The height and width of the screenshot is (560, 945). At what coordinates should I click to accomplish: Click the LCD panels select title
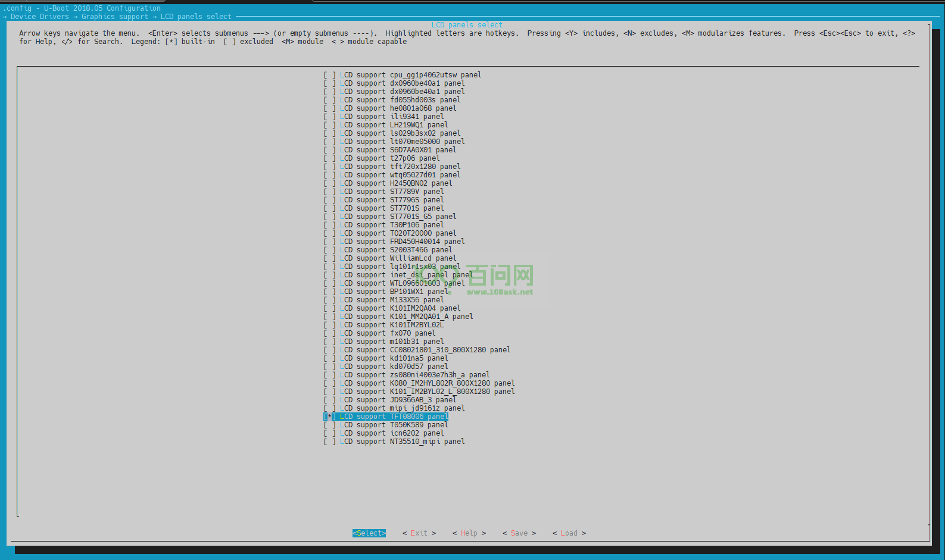pyautogui.click(x=467, y=25)
